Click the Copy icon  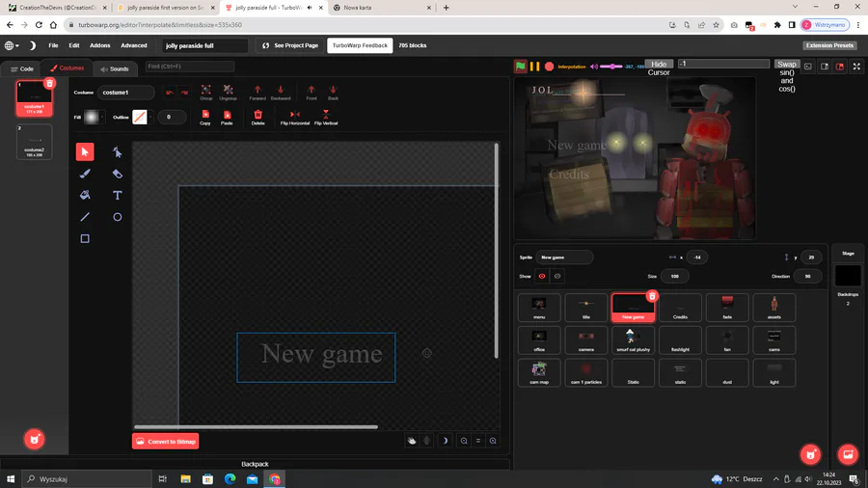(205, 115)
